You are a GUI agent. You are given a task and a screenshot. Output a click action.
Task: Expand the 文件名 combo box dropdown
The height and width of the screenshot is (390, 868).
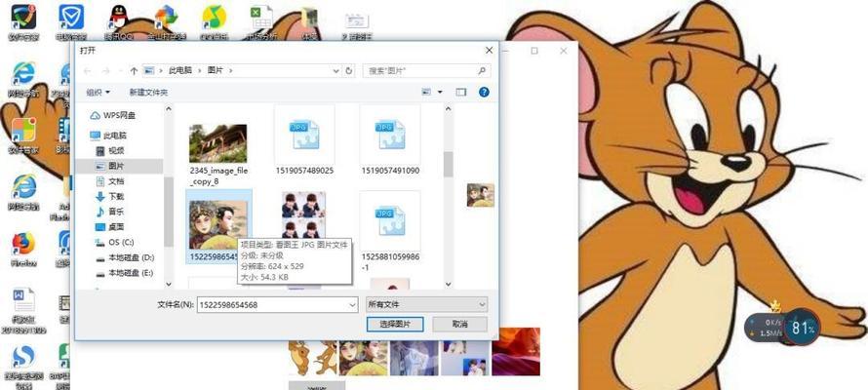(353, 304)
